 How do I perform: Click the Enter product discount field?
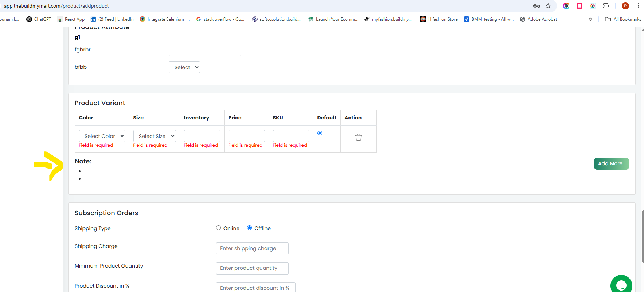(x=256, y=287)
